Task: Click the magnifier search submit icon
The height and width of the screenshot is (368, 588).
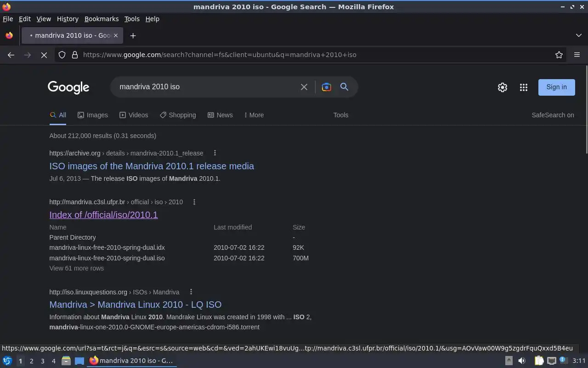Action: click(344, 86)
